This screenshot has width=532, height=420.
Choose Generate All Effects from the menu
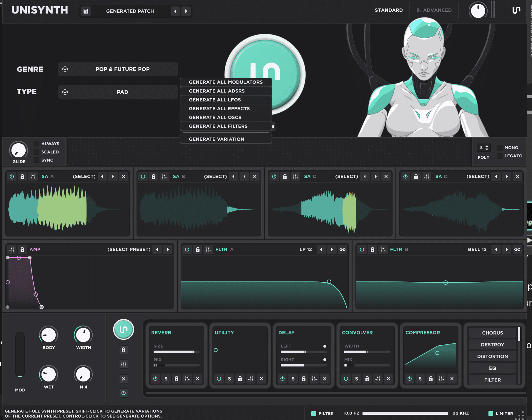click(x=219, y=109)
